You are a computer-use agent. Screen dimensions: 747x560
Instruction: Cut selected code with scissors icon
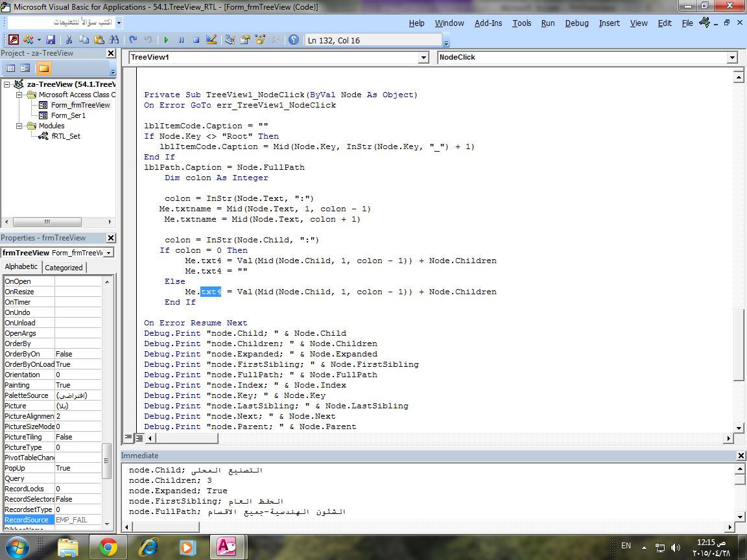69,40
